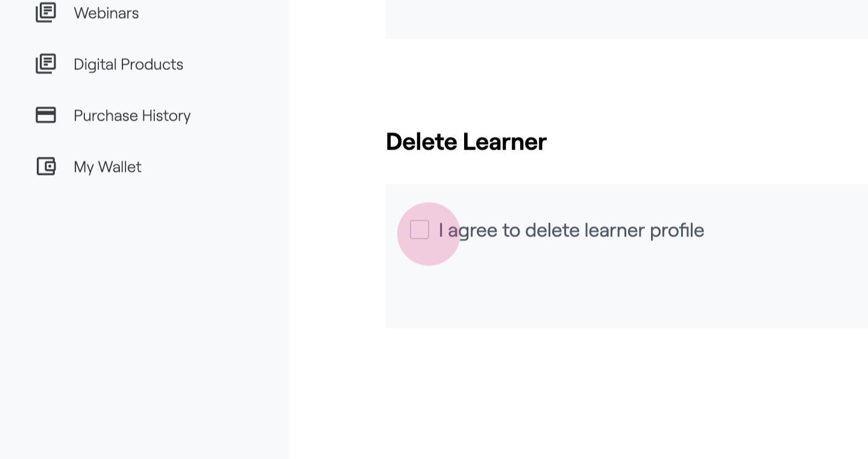868x459 pixels.
Task: Check the delete learner agreement checkbox
Action: [420, 230]
